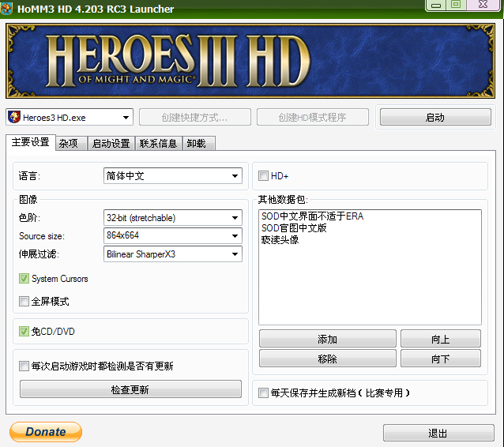The image size is (504, 447).
Task: Click the launcher app icon in title bar
Action: [x=6, y=9]
